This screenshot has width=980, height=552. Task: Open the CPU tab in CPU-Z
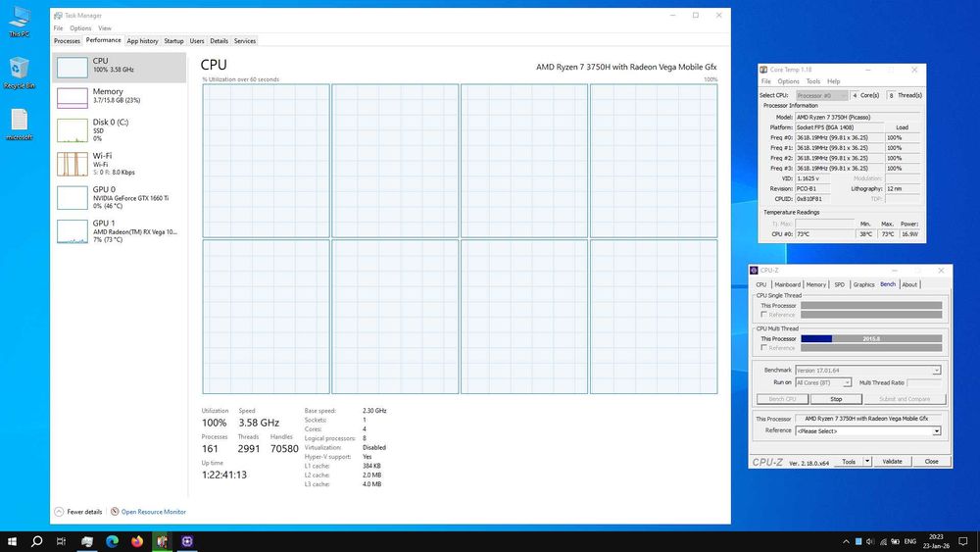(760, 284)
